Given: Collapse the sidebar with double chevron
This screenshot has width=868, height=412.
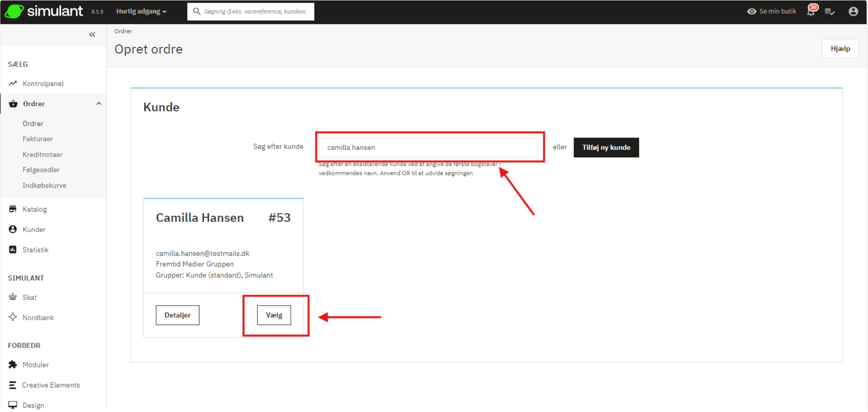Looking at the screenshot, I should (92, 35).
